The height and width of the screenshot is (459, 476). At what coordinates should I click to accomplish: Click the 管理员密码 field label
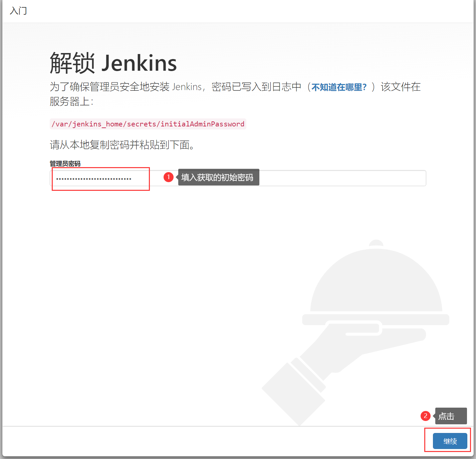click(65, 163)
